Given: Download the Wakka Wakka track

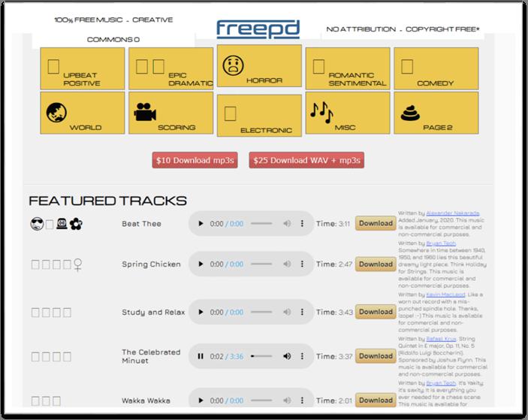Looking at the screenshot, I should click(376, 400).
